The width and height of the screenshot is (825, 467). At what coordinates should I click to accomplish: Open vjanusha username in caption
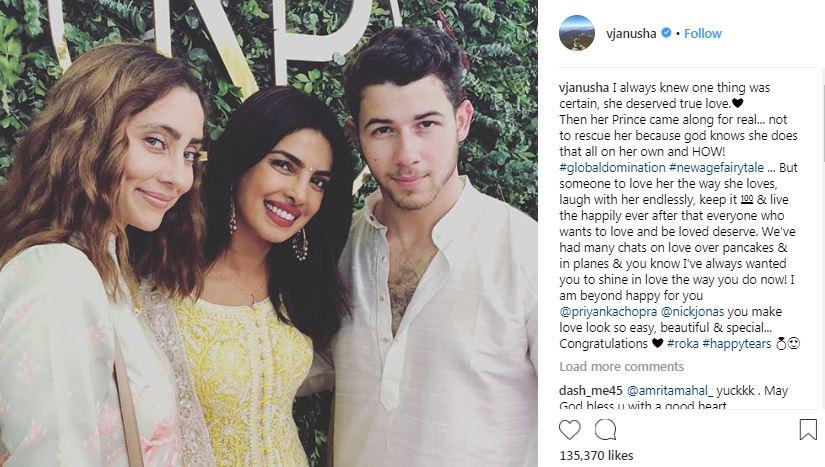tap(584, 88)
